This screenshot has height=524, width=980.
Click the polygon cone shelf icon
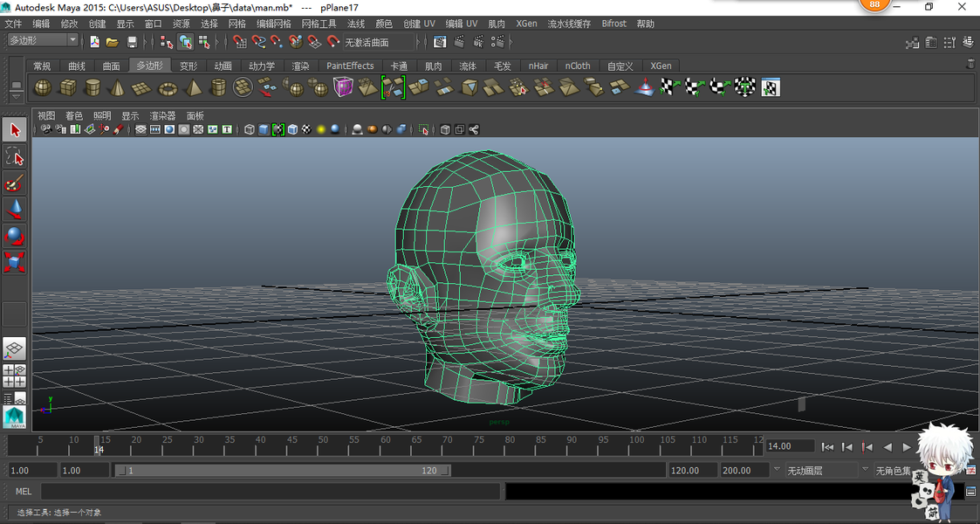click(x=117, y=87)
